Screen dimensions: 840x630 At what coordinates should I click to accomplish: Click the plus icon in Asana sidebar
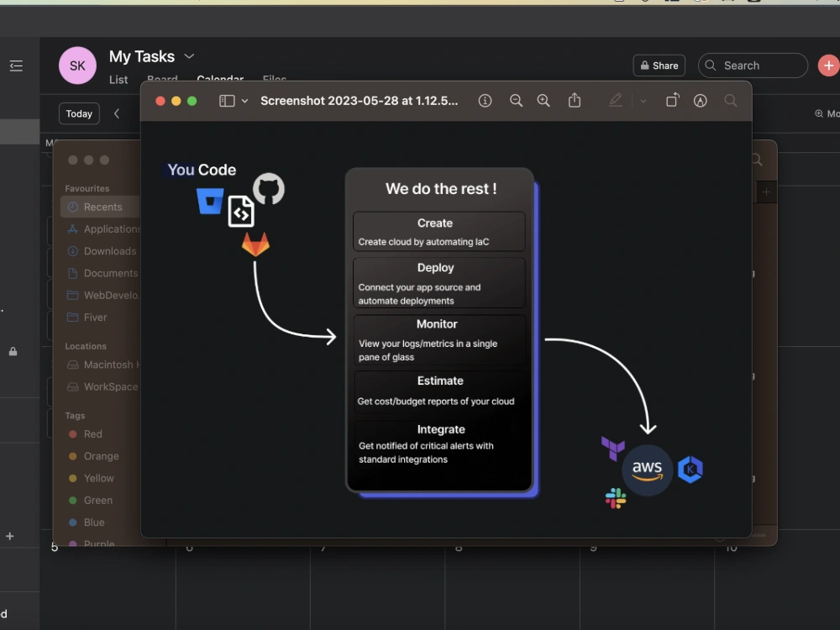[9, 536]
